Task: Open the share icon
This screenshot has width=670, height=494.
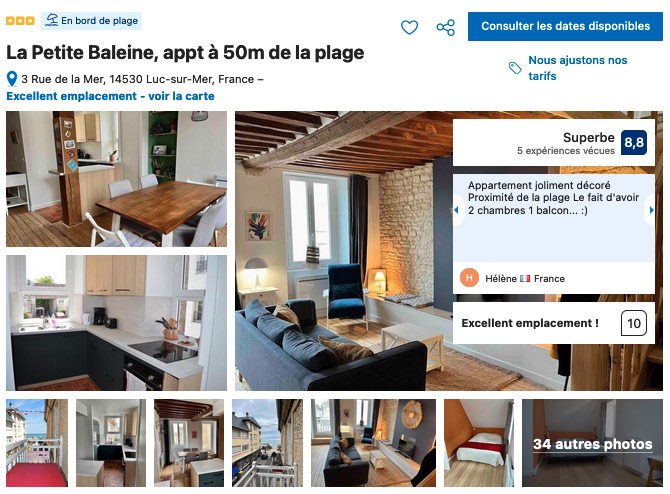Action: (x=446, y=27)
